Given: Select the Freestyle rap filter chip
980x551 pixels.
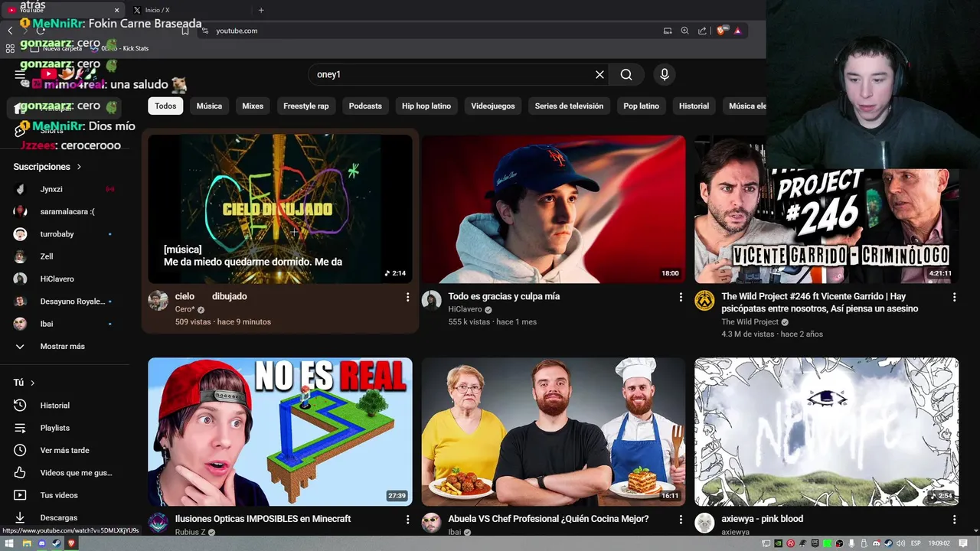Looking at the screenshot, I should [305, 106].
